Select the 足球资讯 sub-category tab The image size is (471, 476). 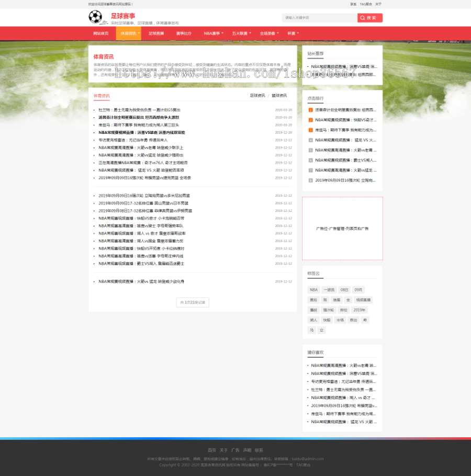pos(257,96)
